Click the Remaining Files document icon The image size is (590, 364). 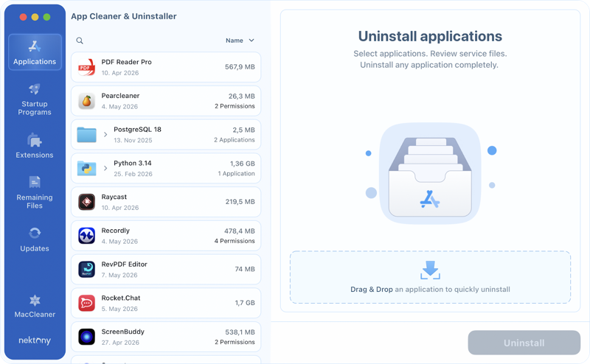[35, 182]
